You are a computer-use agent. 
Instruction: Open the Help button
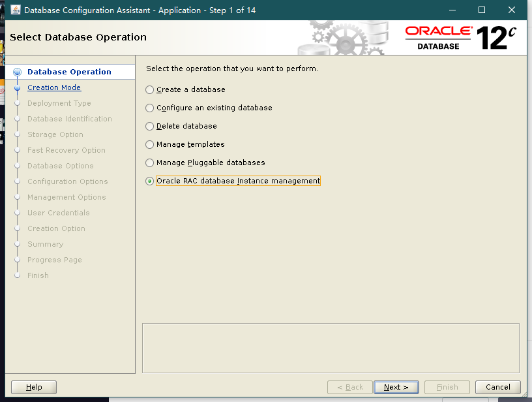coord(34,387)
